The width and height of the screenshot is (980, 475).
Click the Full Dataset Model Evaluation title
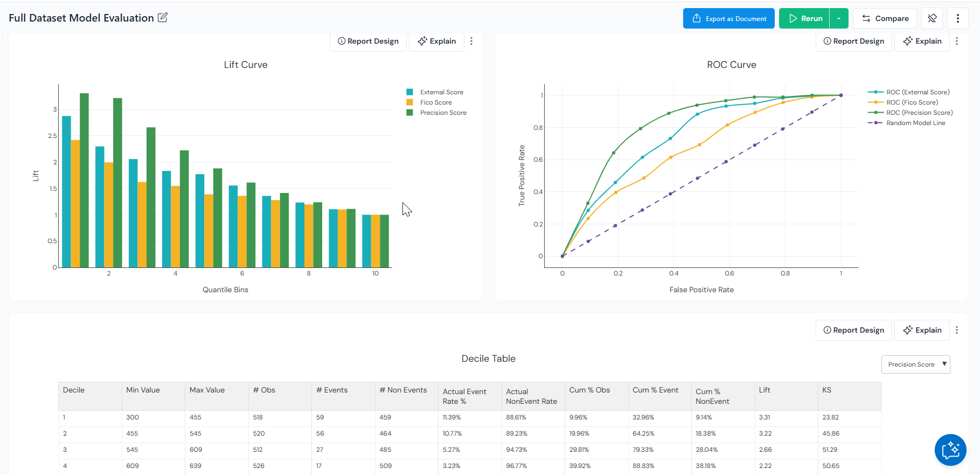pyautogui.click(x=81, y=18)
